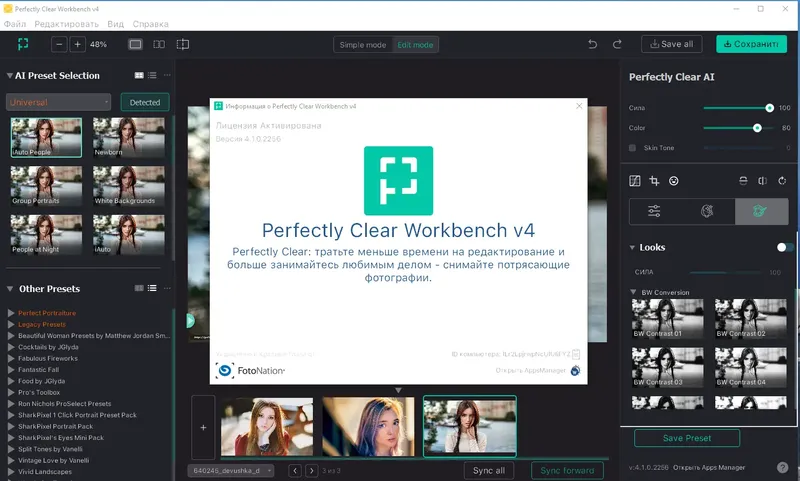Click the Save Preset button
800x481 pixels.
(x=687, y=438)
